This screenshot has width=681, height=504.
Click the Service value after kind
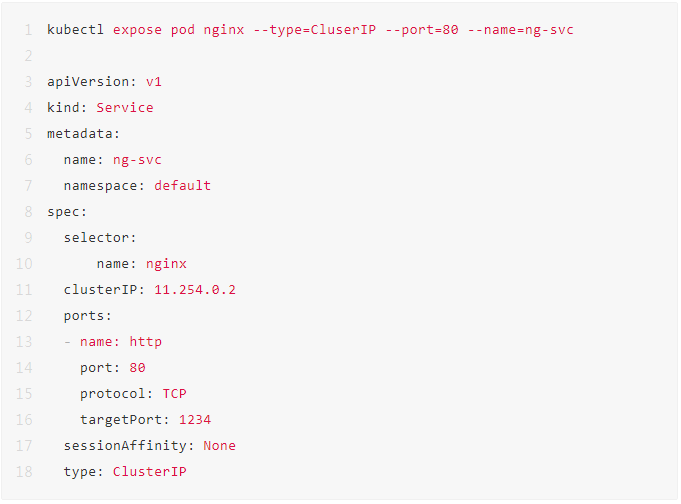pyautogui.click(x=125, y=108)
